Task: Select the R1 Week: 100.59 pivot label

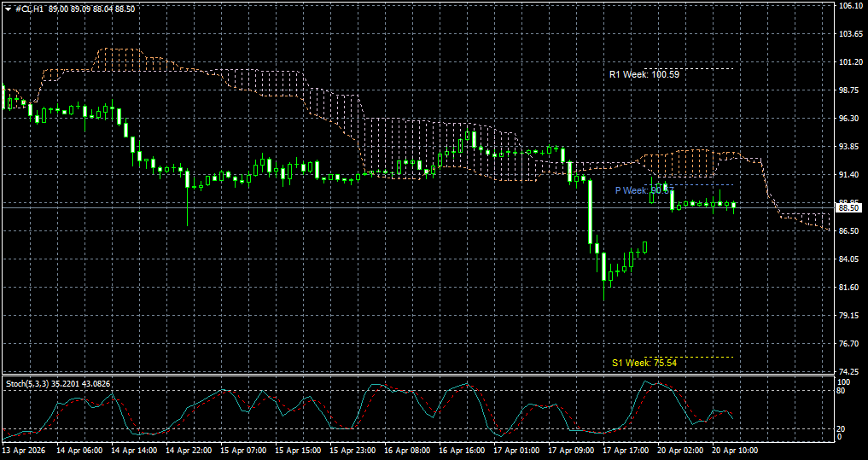Action: point(644,73)
